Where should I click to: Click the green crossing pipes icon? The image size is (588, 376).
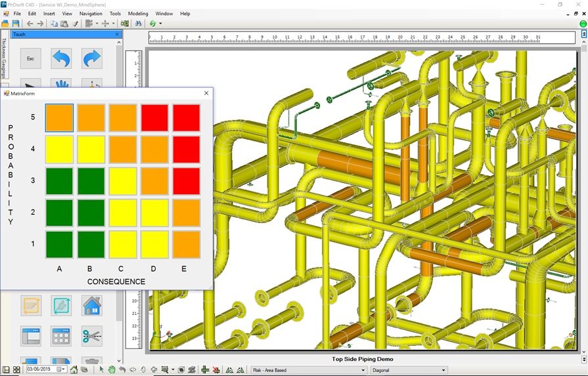tap(205, 369)
